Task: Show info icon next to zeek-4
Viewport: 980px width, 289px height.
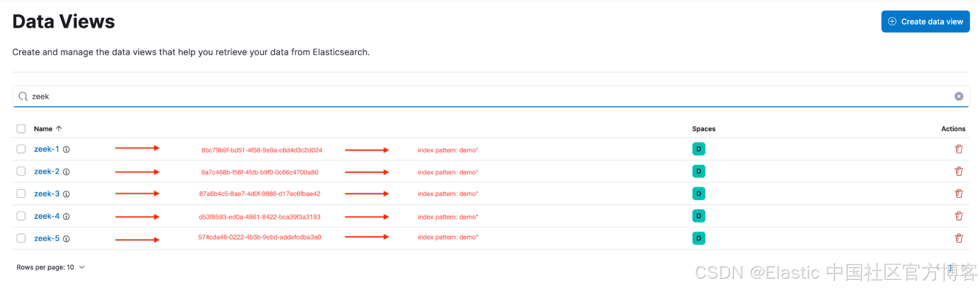Action: click(x=66, y=216)
